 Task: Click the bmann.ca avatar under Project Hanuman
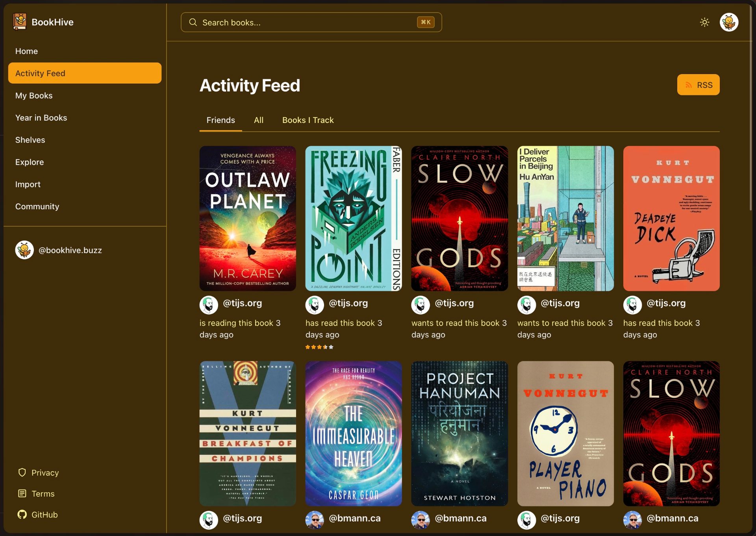[421, 520]
